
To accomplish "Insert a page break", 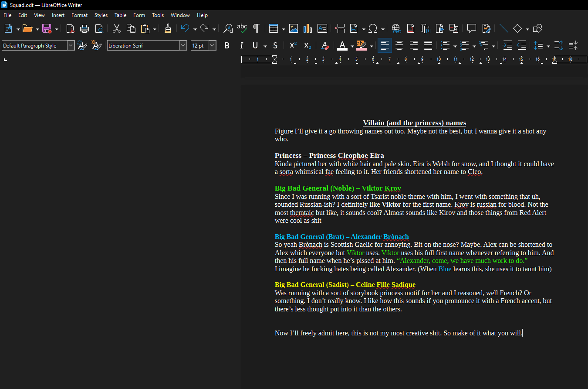I will (x=340, y=29).
